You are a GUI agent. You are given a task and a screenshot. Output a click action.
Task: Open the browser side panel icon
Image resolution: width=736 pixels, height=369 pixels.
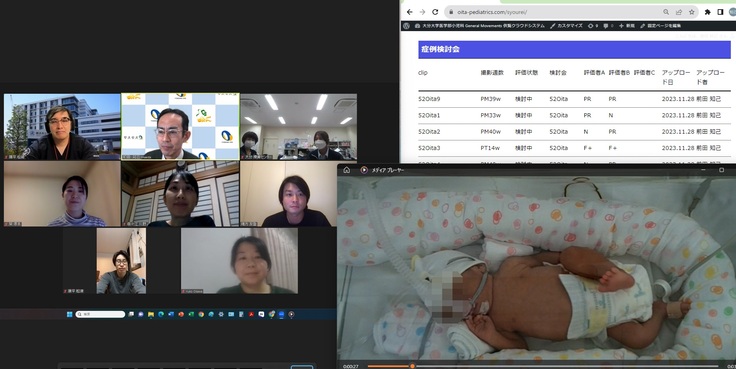(x=720, y=12)
